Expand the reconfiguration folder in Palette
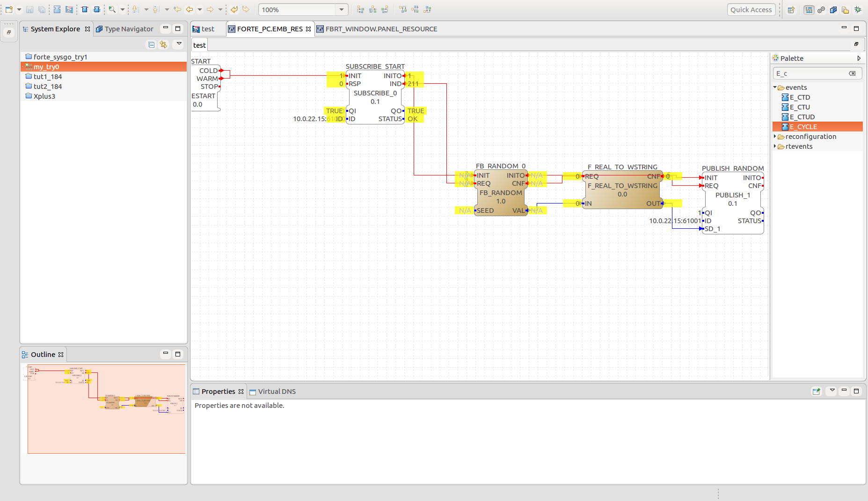 [775, 137]
